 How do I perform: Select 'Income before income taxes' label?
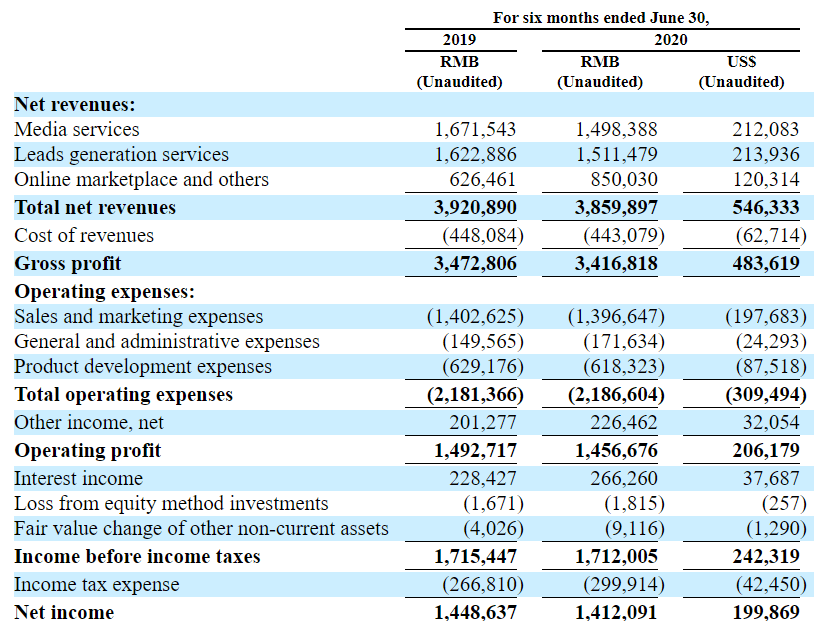137,557
